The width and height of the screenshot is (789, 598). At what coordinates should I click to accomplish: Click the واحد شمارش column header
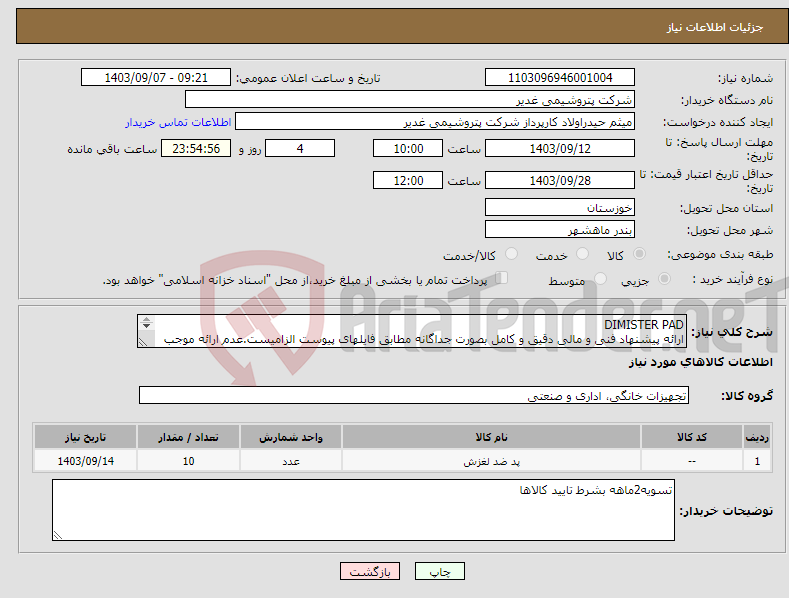[291, 437]
